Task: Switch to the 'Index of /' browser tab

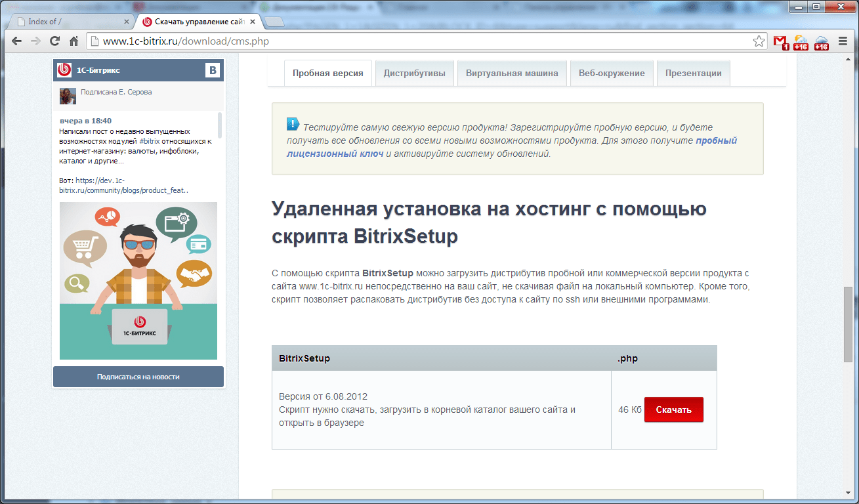Action: pyautogui.click(x=70, y=22)
